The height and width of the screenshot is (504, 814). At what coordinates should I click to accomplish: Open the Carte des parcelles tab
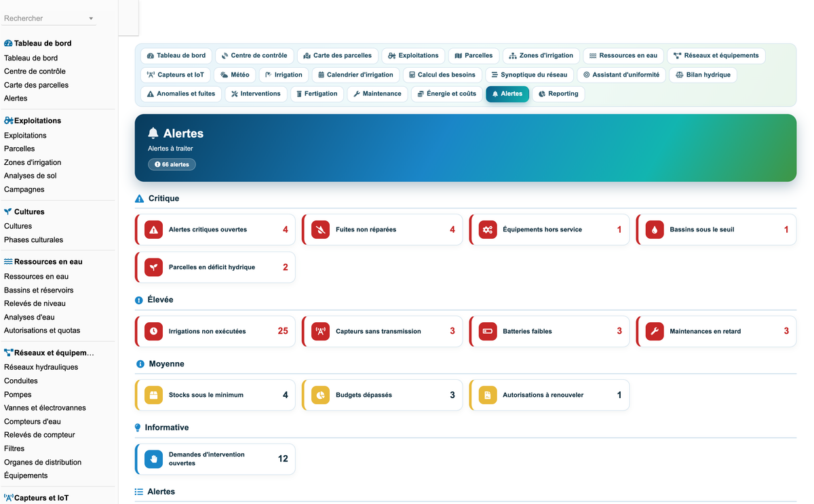click(x=337, y=56)
